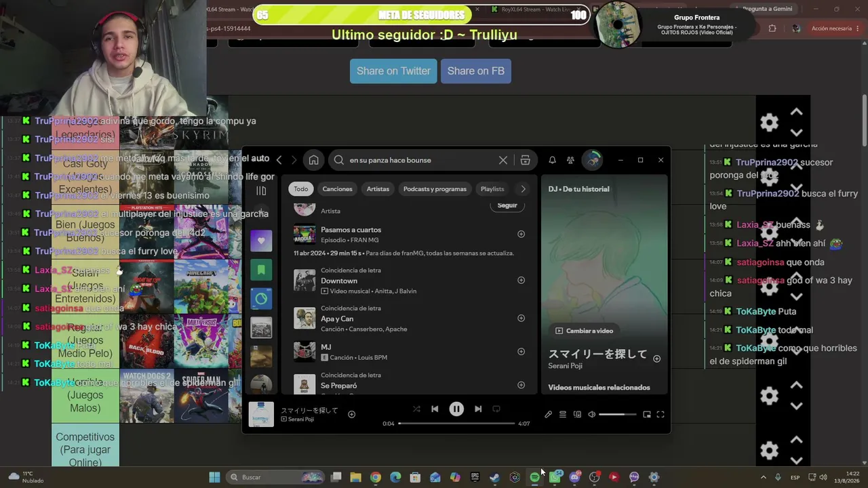Open the Apa y Can search result

pos(410,319)
